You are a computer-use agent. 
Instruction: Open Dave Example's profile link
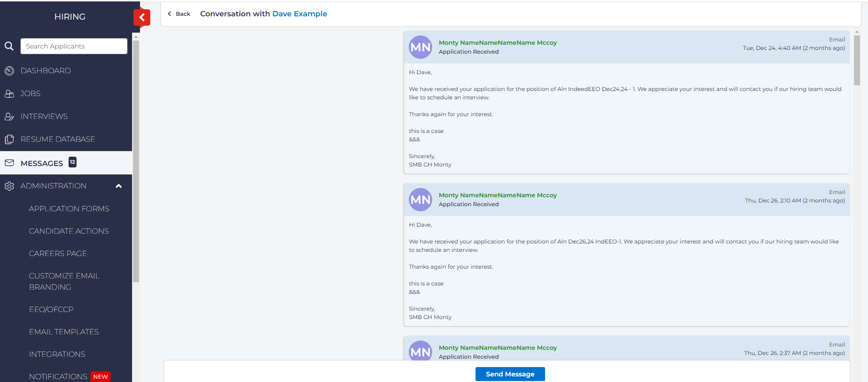coord(300,14)
